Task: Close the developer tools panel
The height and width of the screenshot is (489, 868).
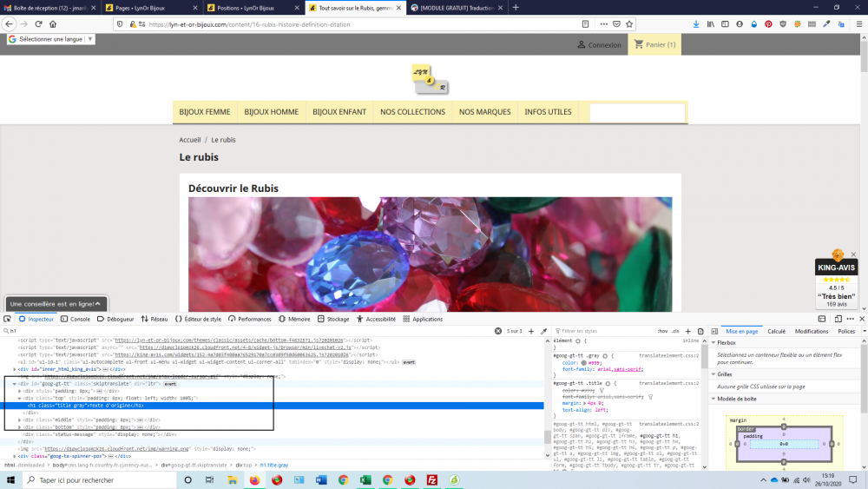Action: (862, 319)
